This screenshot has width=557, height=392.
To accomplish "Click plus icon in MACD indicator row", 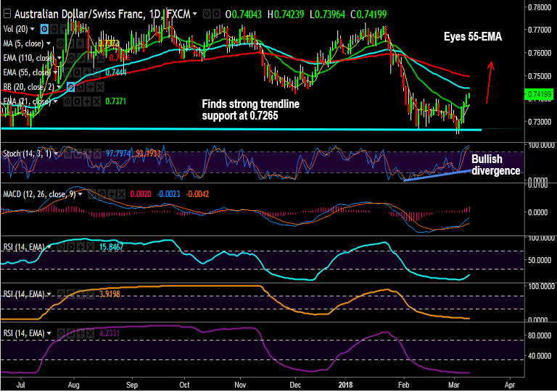I will point(112,194).
